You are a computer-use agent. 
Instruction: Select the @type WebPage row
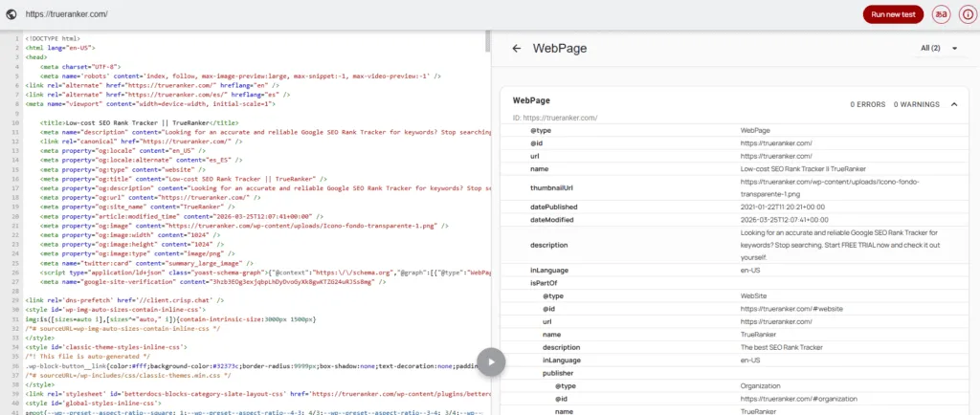(735, 130)
